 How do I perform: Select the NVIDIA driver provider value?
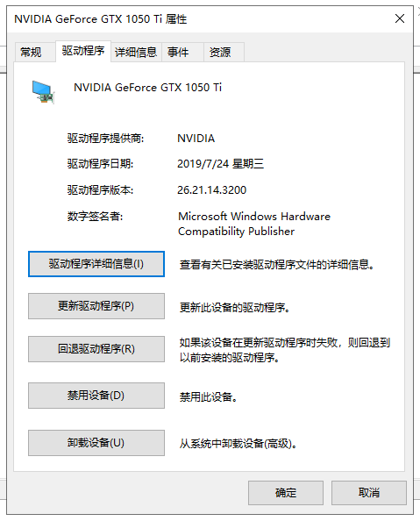[196, 139]
